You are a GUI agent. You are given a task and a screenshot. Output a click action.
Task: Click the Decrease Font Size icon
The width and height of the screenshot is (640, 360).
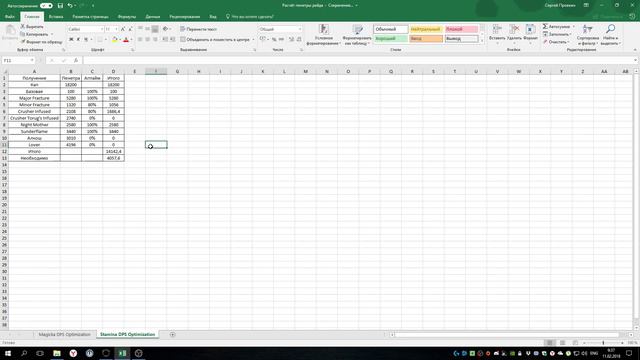(x=130, y=29)
